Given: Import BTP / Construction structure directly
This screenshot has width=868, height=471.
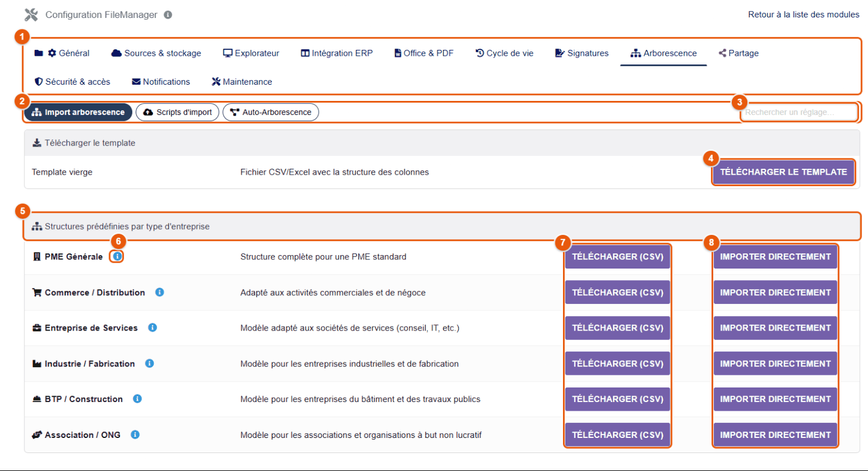Looking at the screenshot, I should 775,399.
